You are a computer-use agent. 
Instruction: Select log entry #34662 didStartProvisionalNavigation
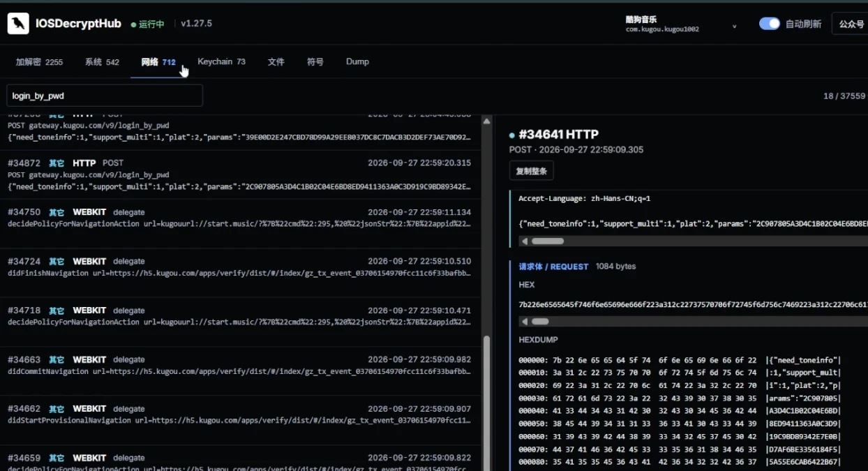[240, 420]
